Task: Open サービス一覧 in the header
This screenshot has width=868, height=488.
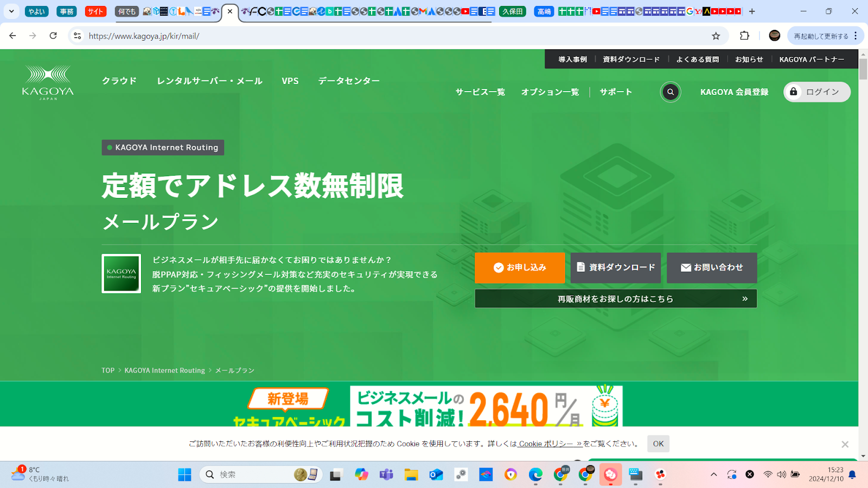Action: 480,92
